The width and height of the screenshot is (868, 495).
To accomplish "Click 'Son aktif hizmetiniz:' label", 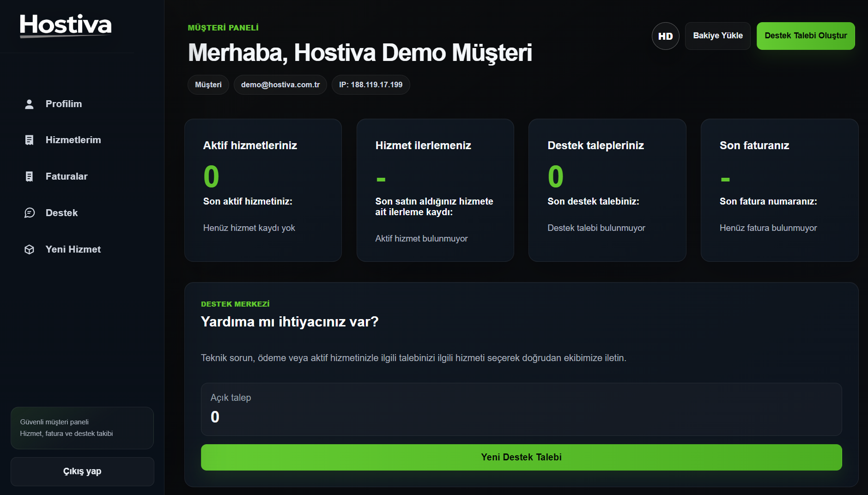I will [248, 201].
